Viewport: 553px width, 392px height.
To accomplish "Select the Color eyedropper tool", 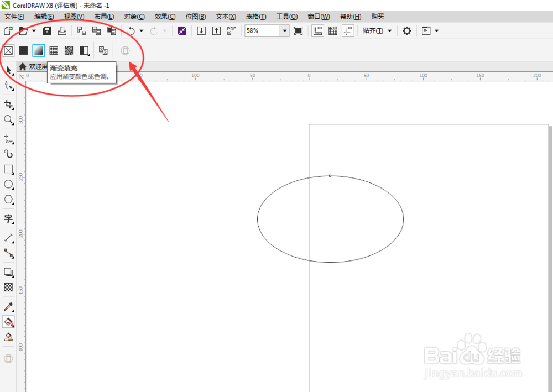I will pos(9,307).
